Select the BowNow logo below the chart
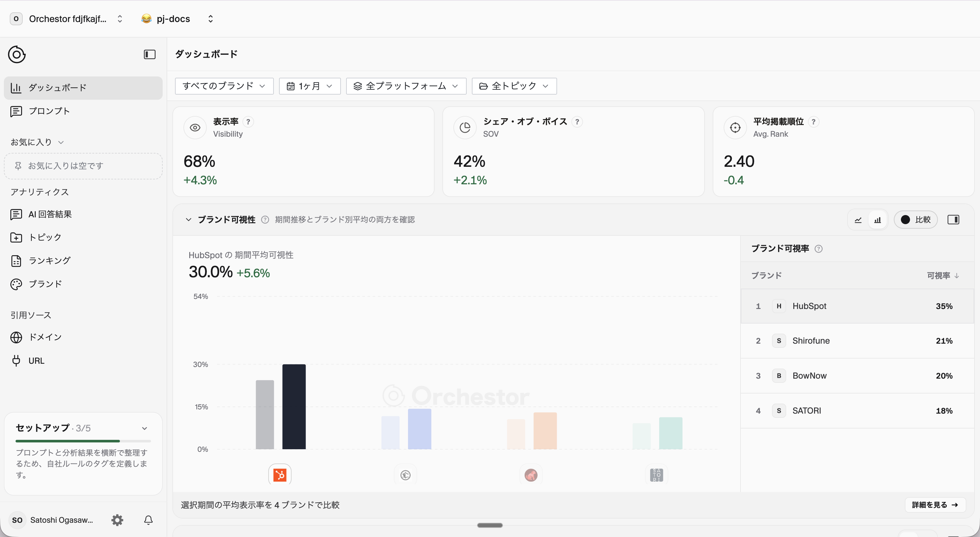This screenshot has width=980, height=537. (531, 474)
